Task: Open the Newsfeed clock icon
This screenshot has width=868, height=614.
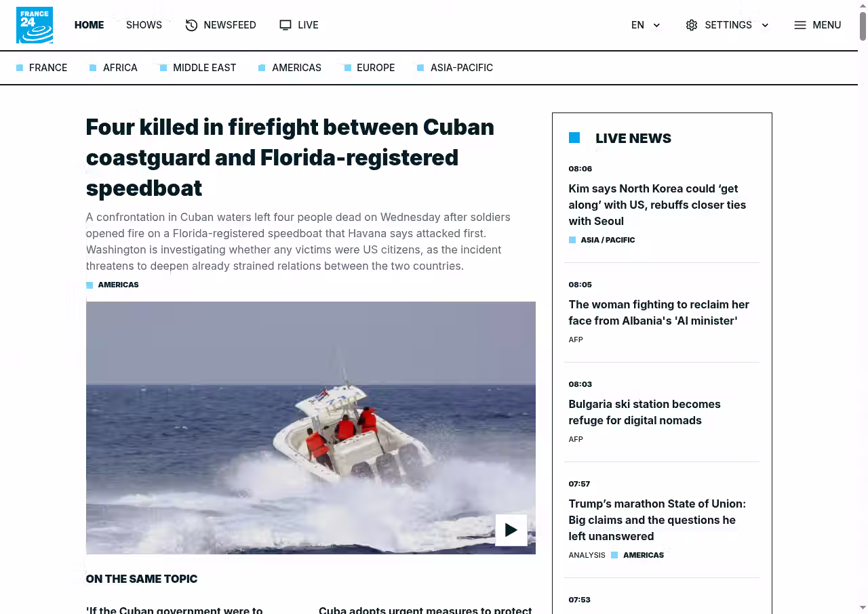Action: click(x=191, y=25)
